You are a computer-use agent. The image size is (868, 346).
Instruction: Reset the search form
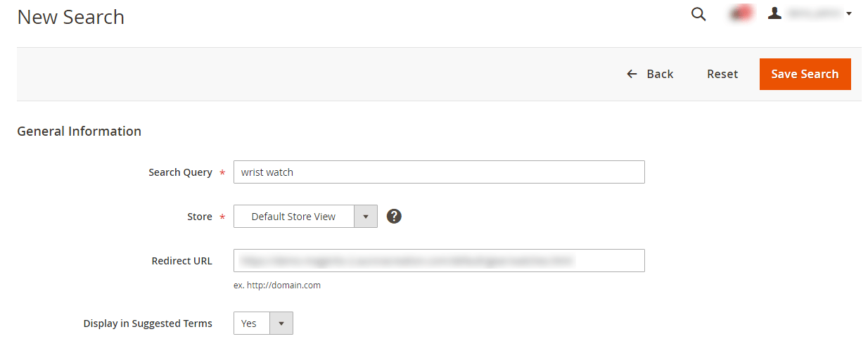tap(722, 74)
